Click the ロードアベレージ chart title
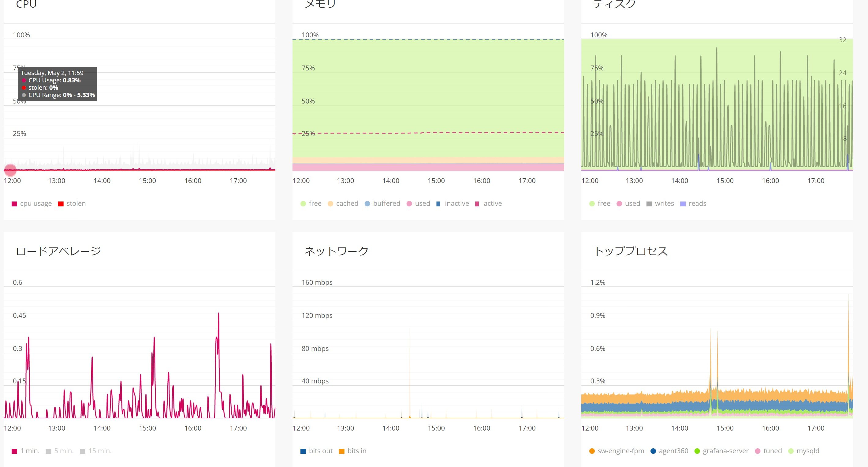Image resolution: width=868 pixels, height=467 pixels. [x=58, y=251]
